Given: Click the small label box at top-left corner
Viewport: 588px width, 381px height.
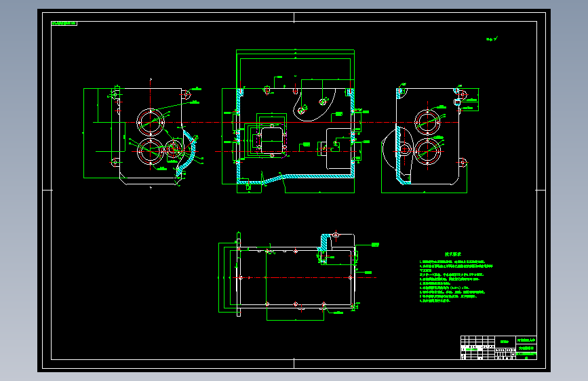Looking at the screenshot, I should pyautogui.click(x=64, y=23).
